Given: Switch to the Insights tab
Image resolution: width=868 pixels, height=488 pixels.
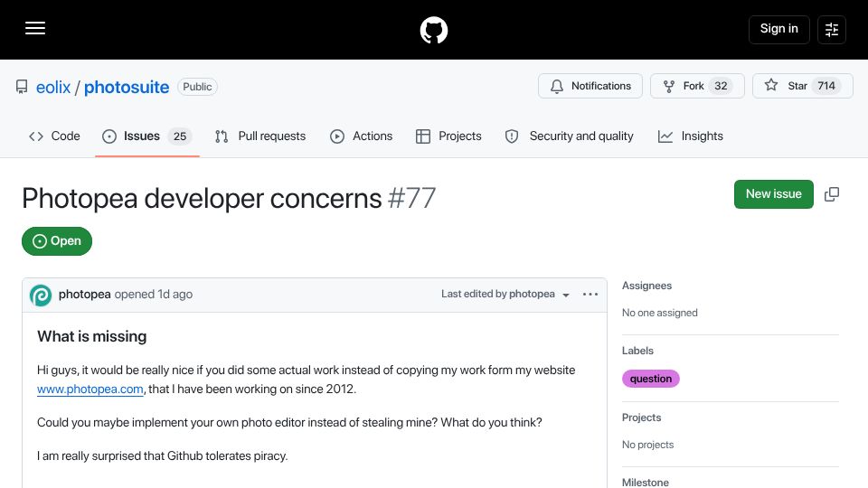Looking at the screenshot, I should (x=690, y=136).
